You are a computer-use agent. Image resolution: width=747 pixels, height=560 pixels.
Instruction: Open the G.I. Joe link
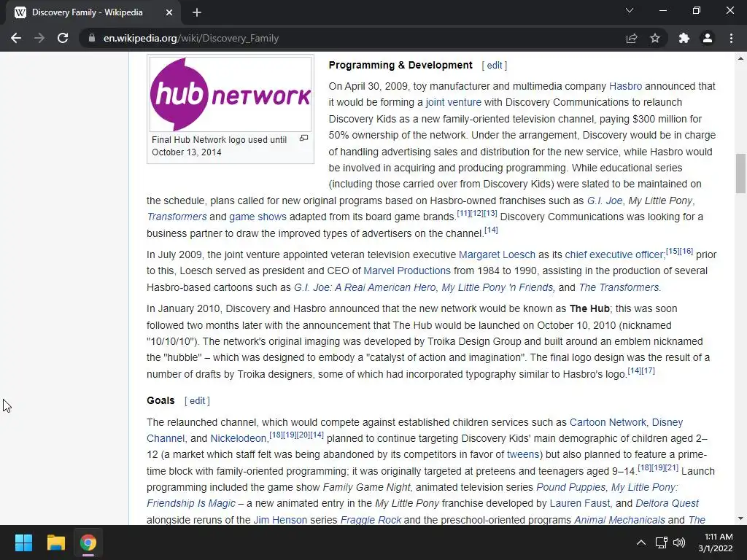pos(605,201)
